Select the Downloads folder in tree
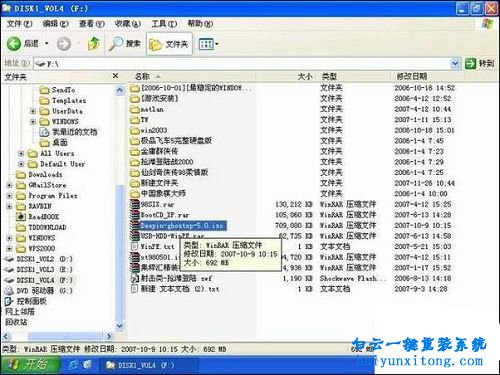Screen dimensions: 500x375 (x=39, y=174)
